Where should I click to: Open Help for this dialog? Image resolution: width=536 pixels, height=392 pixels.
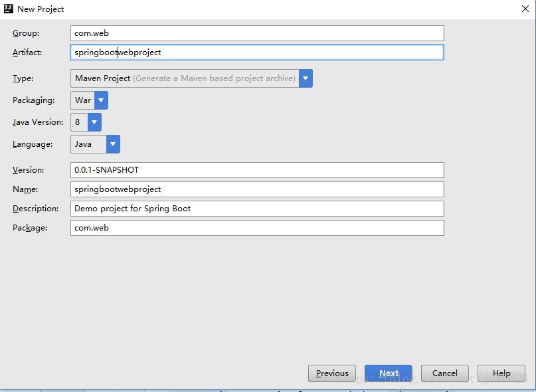point(501,373)
